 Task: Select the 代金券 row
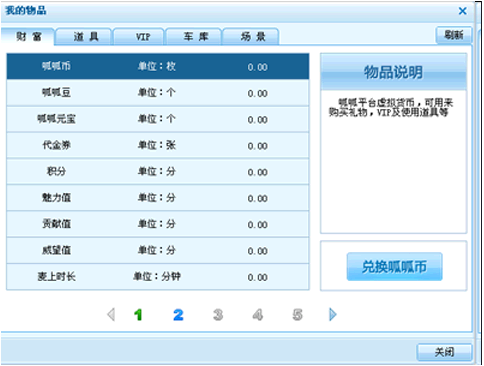click(158, 145)
